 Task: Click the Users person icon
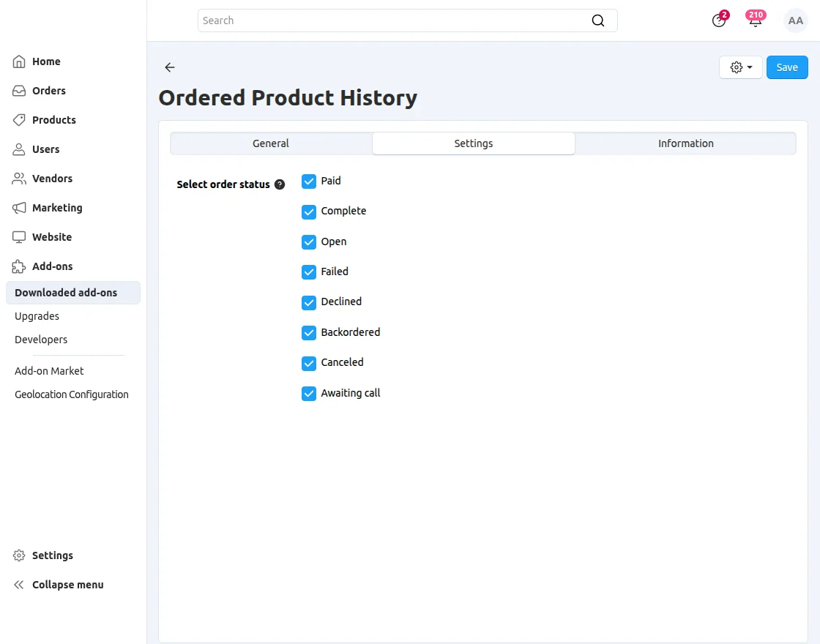19,149
